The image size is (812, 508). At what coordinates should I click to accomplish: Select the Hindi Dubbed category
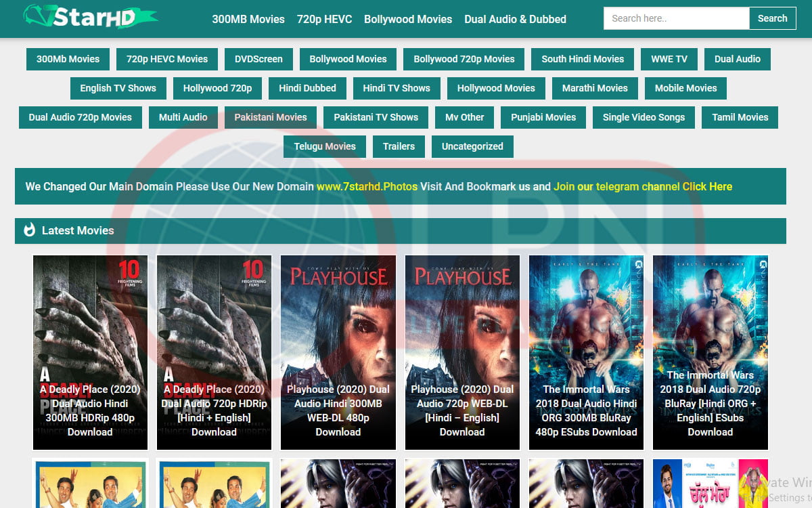[307, 88]
